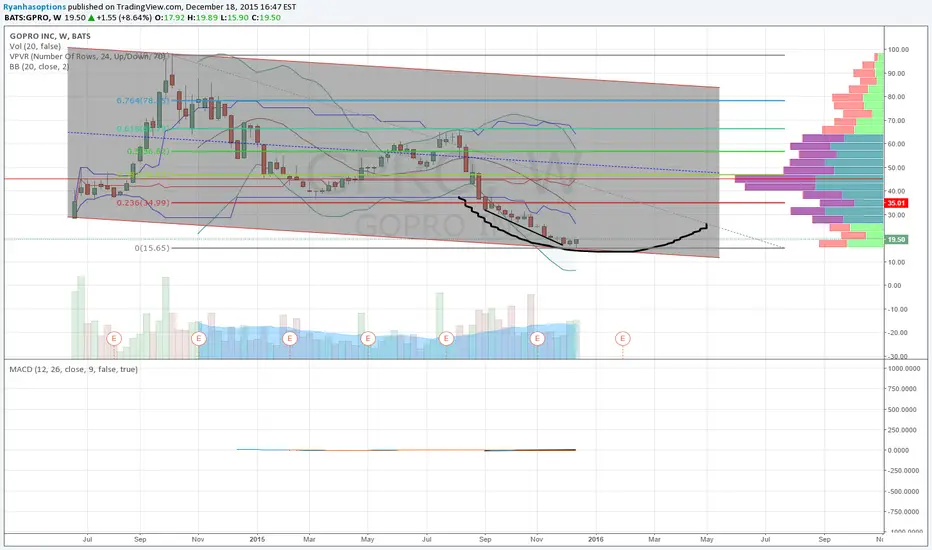Click the BATS:GPRO, W symbol text
The height and width of the screenshot is (550, 932).
click(33, 18)
